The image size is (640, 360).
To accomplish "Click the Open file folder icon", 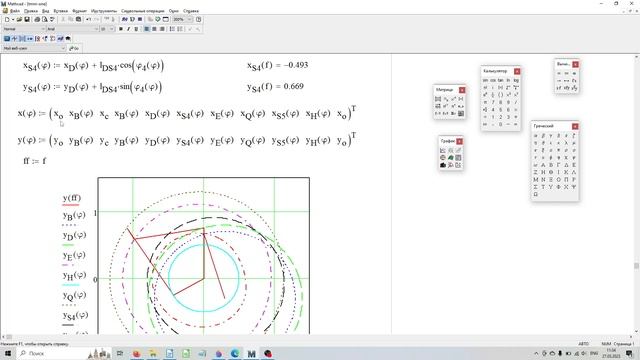I will (20, 19).
